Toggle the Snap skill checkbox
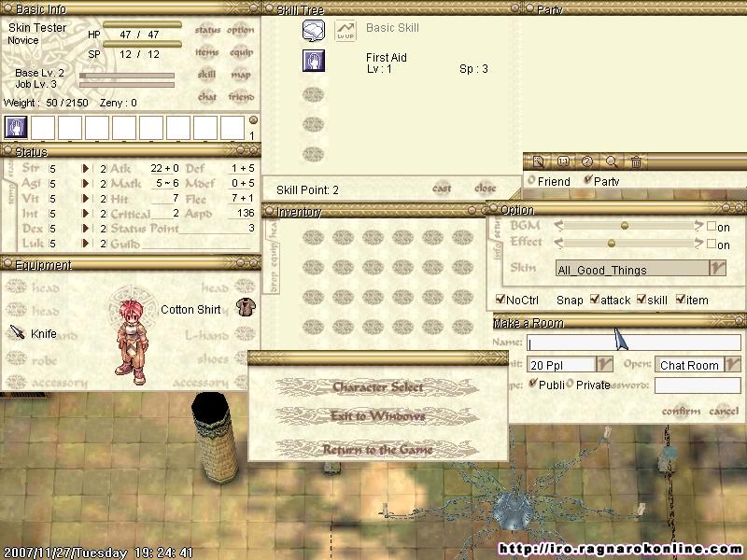The height and width of the screenshot is (560, 747). (x=641, y=299)
